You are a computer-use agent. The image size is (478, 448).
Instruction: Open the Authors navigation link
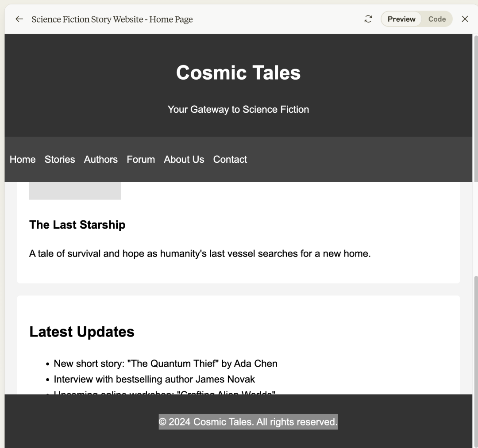pos(101,159)
